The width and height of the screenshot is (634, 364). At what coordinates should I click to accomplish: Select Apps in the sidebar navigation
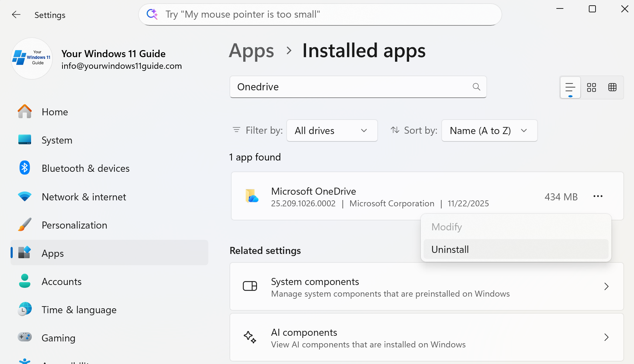pyautogui.click(x=52, y=253)
